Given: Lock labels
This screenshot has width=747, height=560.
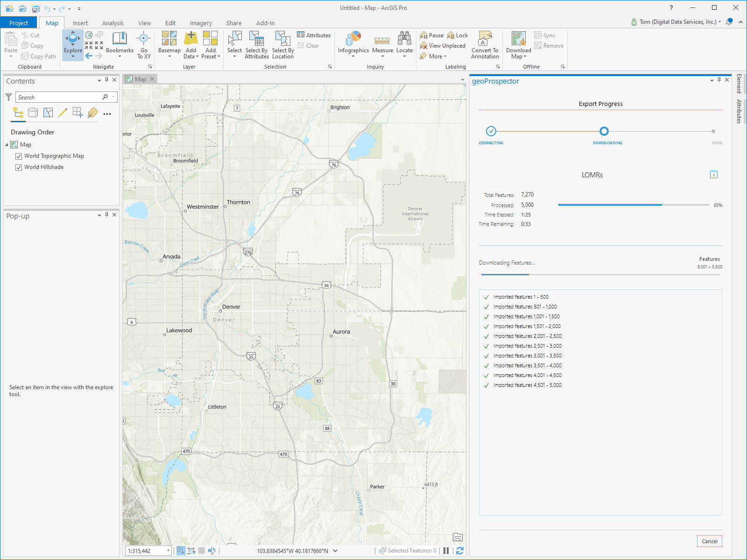Looking at the screenshot, I should point(458,35).
